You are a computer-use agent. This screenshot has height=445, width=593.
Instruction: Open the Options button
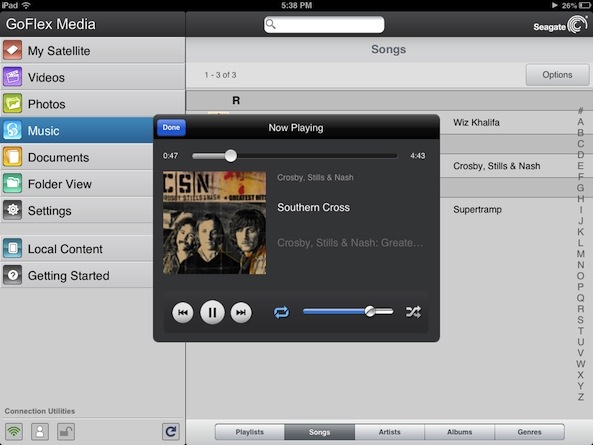coord(557,75)
